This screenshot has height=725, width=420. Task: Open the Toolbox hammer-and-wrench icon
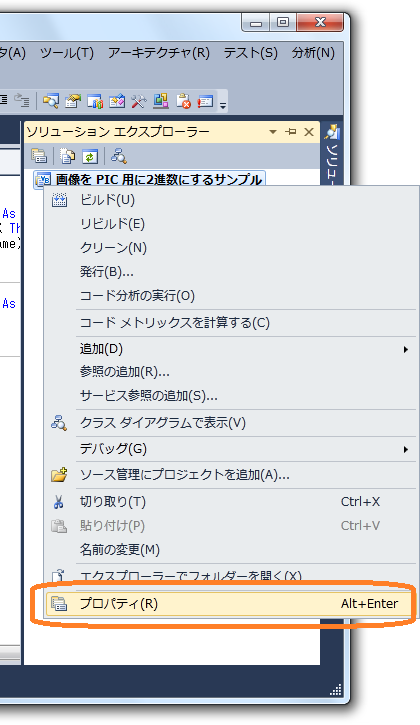[138, 101]
